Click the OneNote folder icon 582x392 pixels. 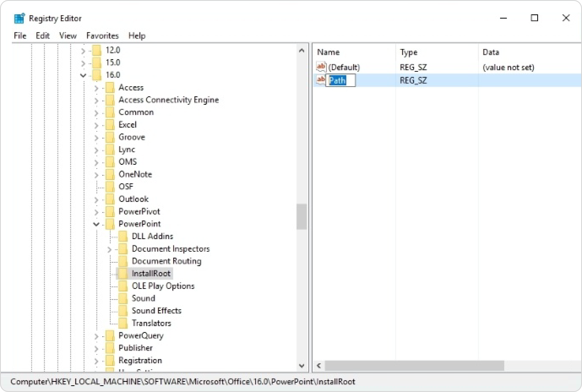(110, 174)
